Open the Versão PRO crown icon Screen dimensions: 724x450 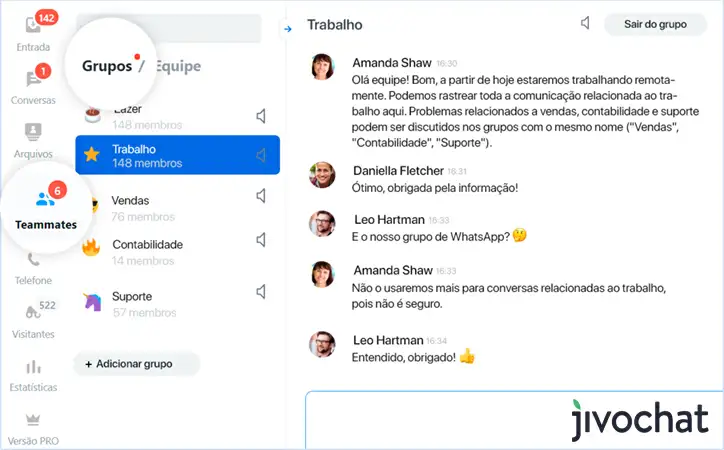(x=33, y=420)
